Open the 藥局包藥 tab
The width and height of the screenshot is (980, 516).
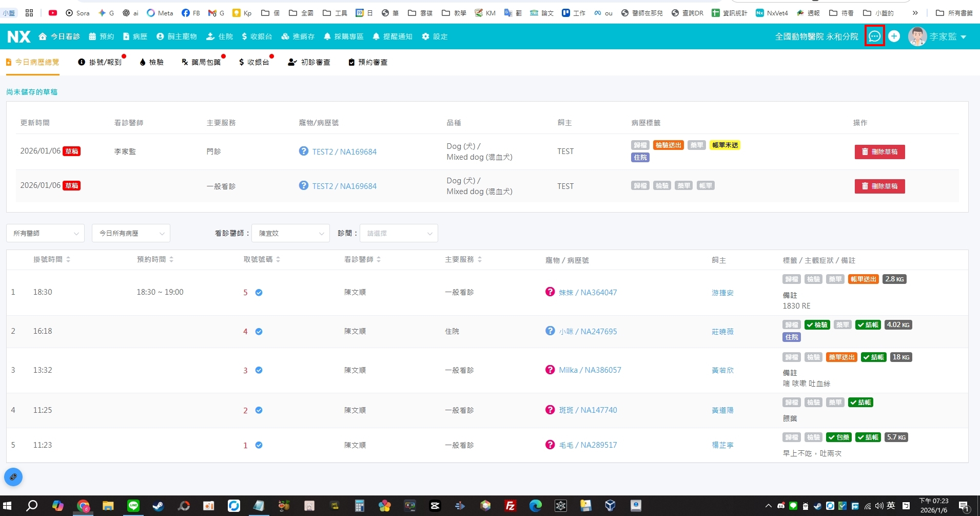click(x=201, y=62)
